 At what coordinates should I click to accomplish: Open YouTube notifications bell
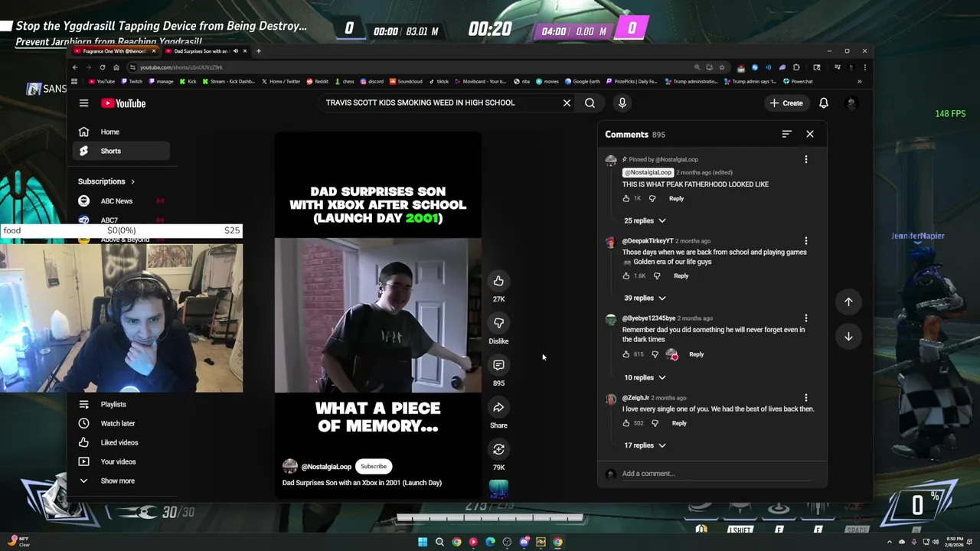click(x=824, y=103)
